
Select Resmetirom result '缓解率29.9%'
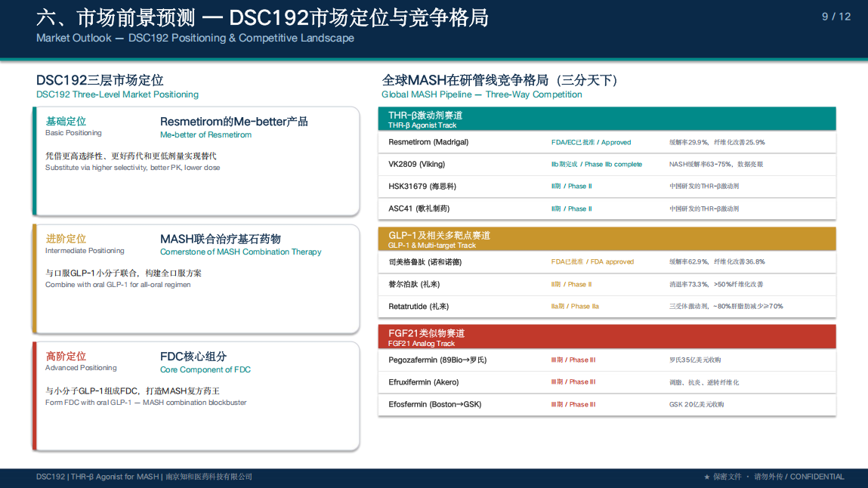click(688, 142)
